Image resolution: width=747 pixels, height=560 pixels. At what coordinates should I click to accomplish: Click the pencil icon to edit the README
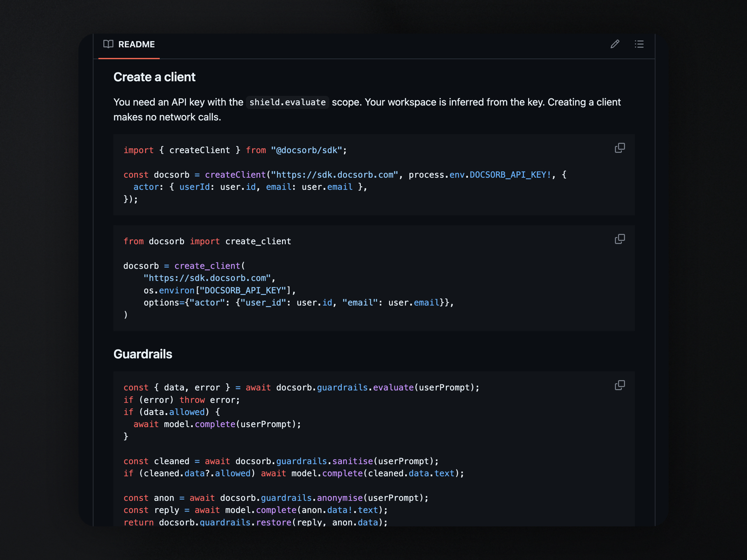coord(615,44)
